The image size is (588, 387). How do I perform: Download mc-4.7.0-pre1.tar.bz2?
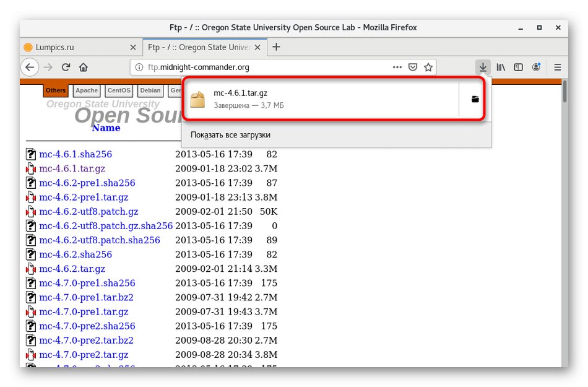pos(86,297)
